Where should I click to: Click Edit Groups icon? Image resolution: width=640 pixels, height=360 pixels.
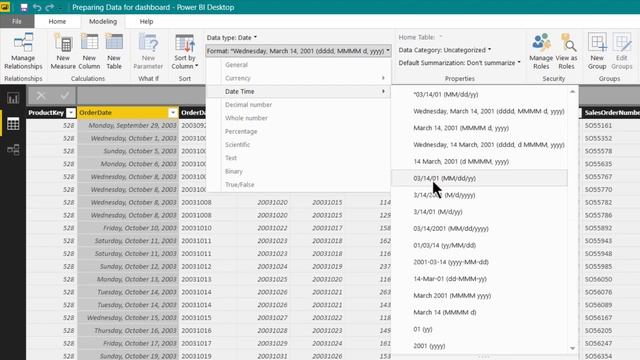(x=622, y=42)
